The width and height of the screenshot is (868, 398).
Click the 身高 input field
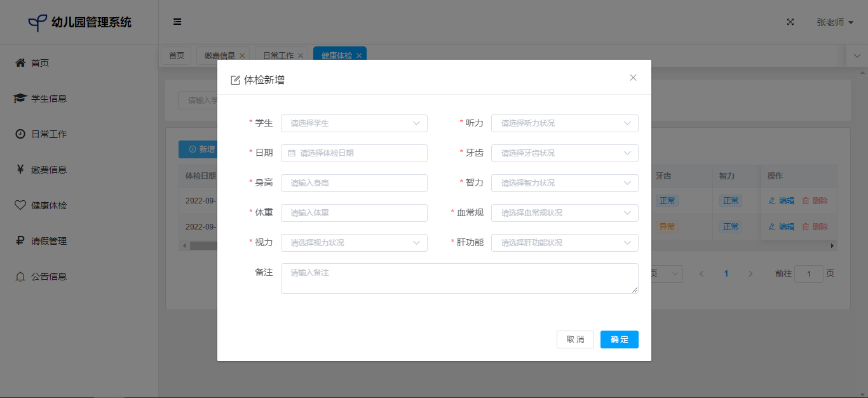354,183
